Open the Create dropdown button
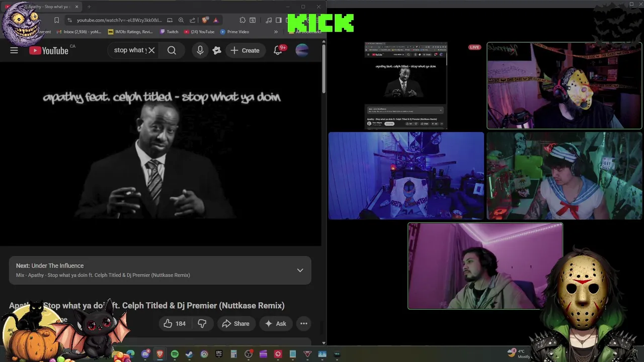 245,50
